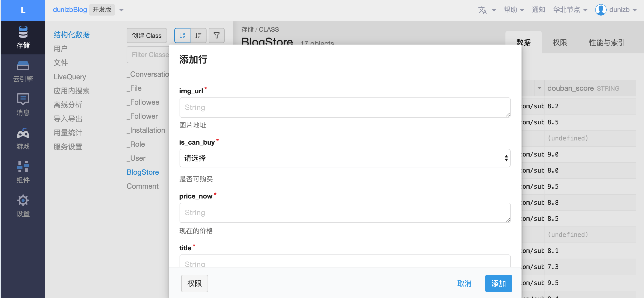Click the 添加 submit button
Image resolution: width=644 pixels, height=298 pixels.
(x=498, y=283)
